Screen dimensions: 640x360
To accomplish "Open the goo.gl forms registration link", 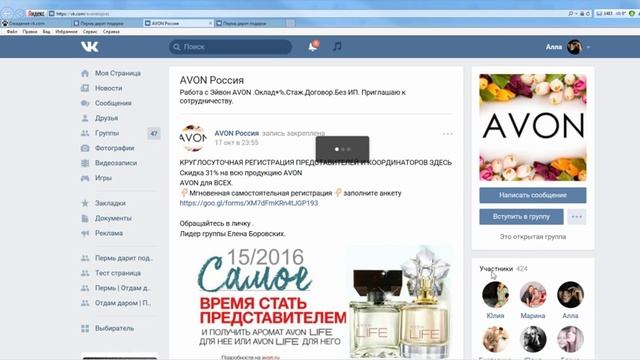I will tap(249, 203).
